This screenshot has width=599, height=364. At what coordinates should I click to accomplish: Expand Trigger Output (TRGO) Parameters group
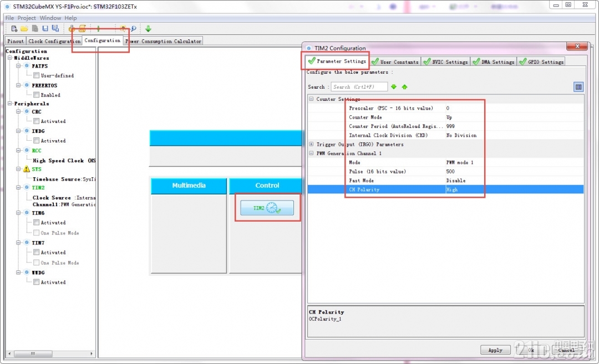pyautogui.click(x=311, y=144)
